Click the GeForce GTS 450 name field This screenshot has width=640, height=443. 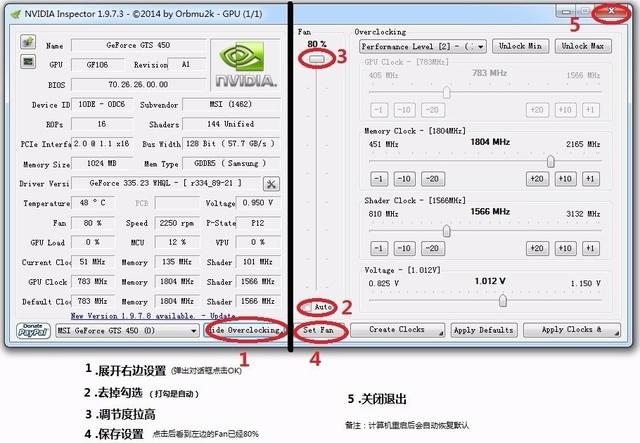click(138, 45)
